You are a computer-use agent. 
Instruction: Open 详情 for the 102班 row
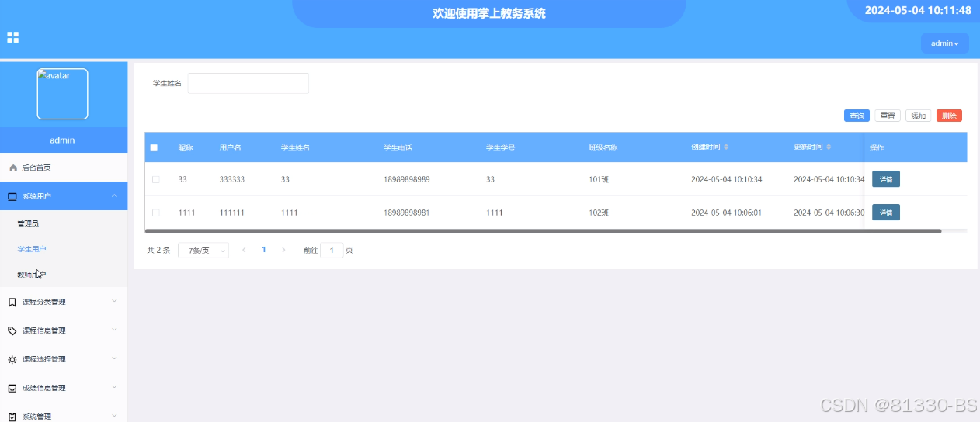coord(886,212)
